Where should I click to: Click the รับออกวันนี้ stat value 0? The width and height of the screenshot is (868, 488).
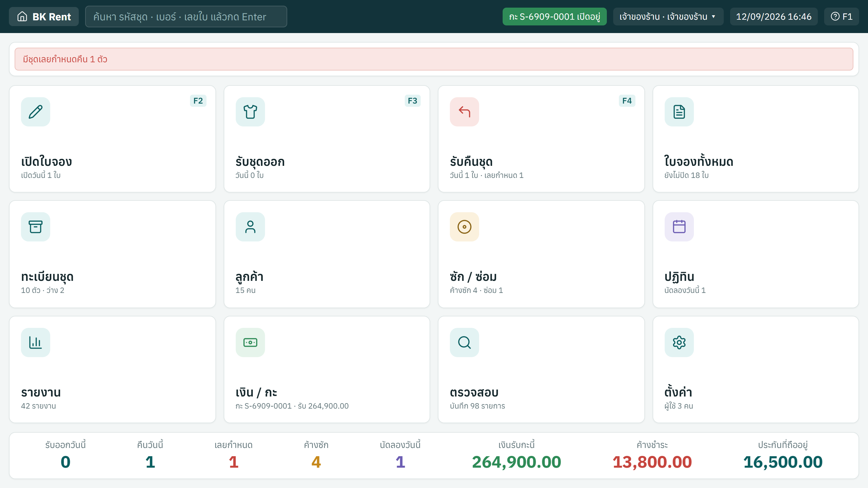65,462
